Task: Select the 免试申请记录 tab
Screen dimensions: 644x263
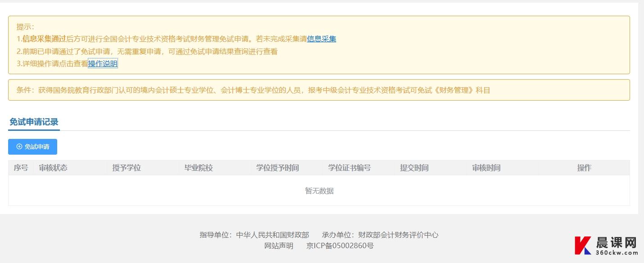Action: point(34,122)
